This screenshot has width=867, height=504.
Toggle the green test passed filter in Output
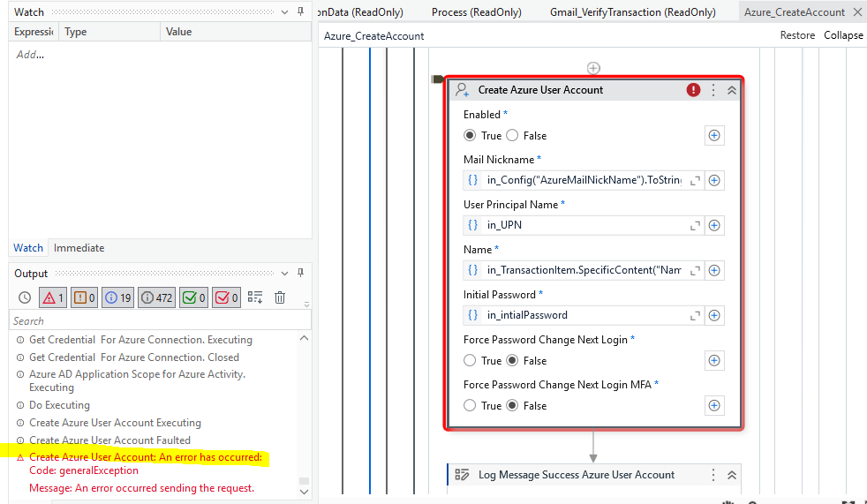(193, 297)
